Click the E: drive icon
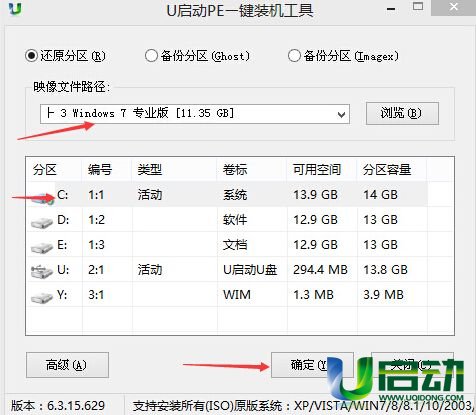 [42, 248]
